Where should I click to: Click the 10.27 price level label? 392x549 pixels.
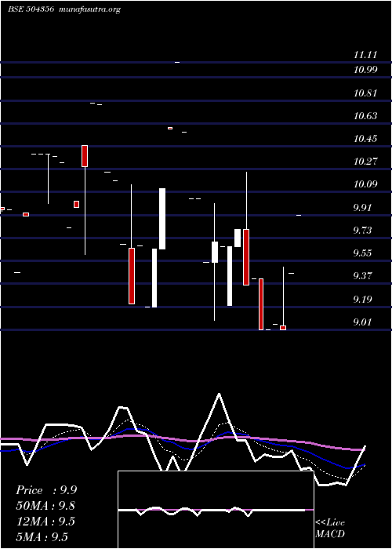click(365, 161)
